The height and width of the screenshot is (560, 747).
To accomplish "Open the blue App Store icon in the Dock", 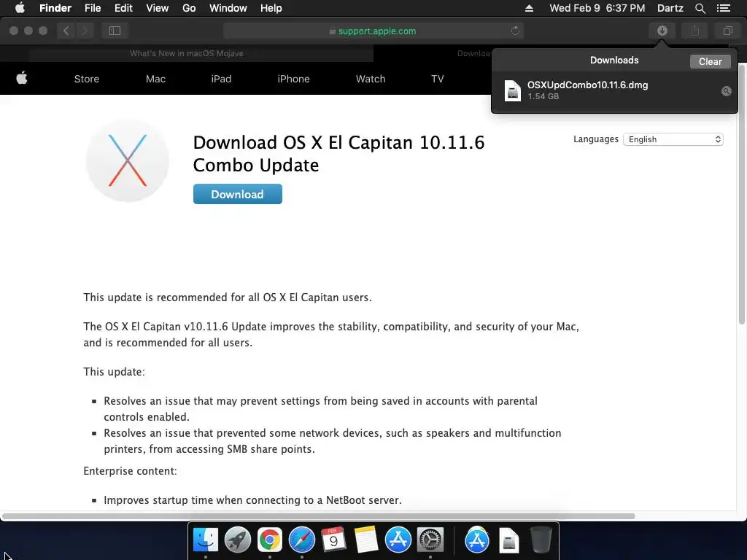I will [x=398, y=540].
